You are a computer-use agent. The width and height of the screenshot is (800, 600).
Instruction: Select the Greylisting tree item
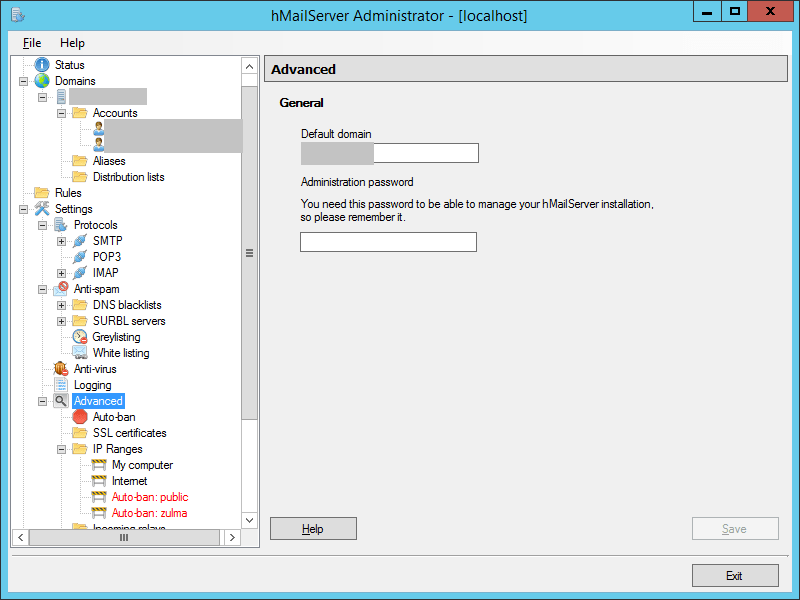click(116, 337)
